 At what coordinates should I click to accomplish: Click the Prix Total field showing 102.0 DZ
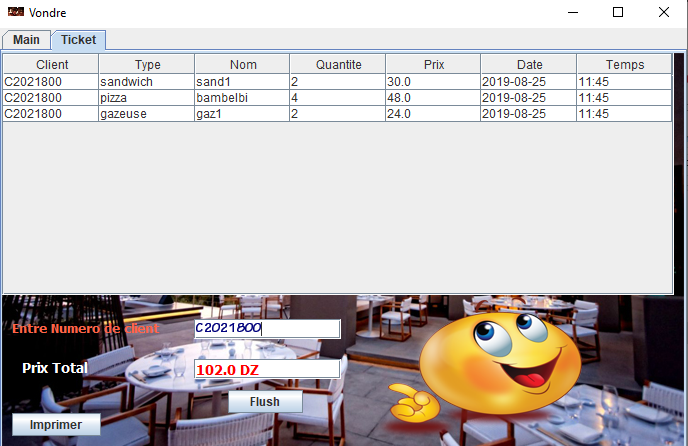tap(267, 370)
